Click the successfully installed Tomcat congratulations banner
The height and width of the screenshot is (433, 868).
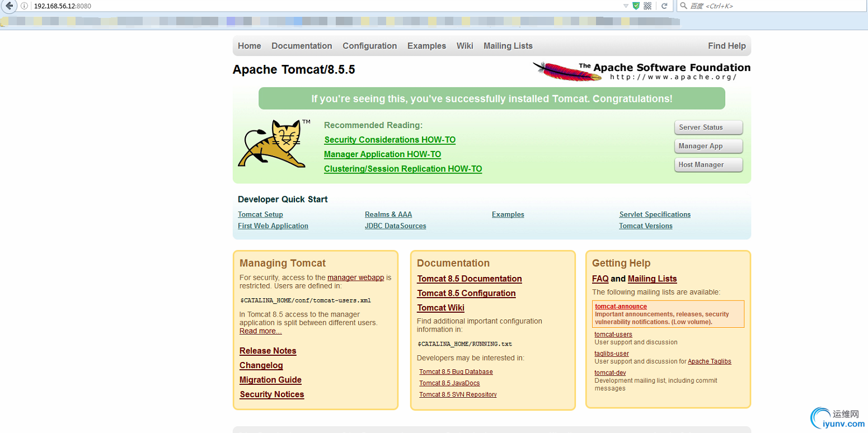click(x=492, y=99)
